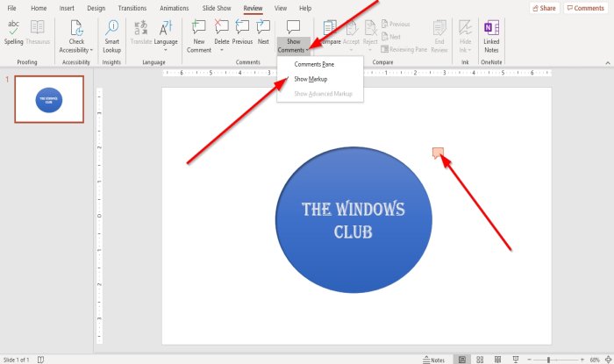Click the Accept change icon

coord(351,28)
